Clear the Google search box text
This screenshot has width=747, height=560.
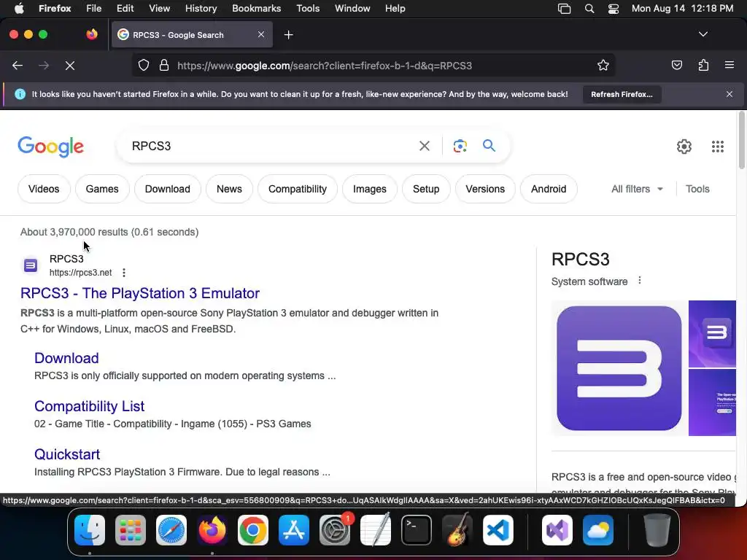coord(424,146)
